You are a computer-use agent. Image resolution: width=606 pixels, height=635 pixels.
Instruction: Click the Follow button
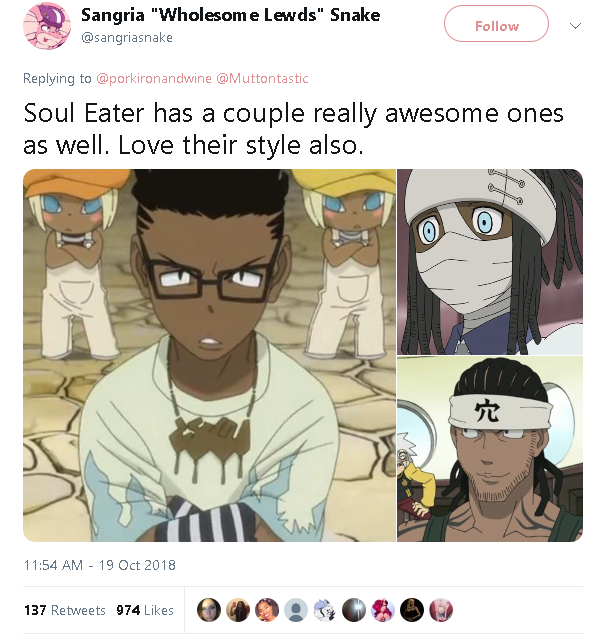coord(496,24)
